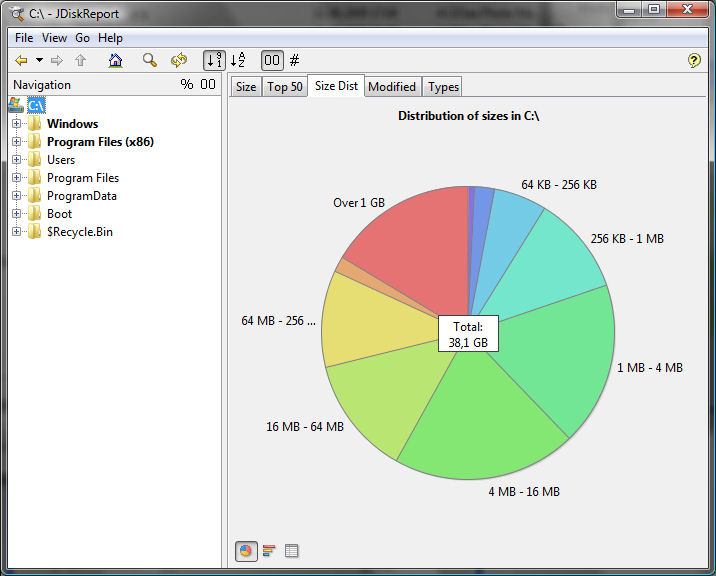Switch to bar chart view
716x576 pixels.
269,551
